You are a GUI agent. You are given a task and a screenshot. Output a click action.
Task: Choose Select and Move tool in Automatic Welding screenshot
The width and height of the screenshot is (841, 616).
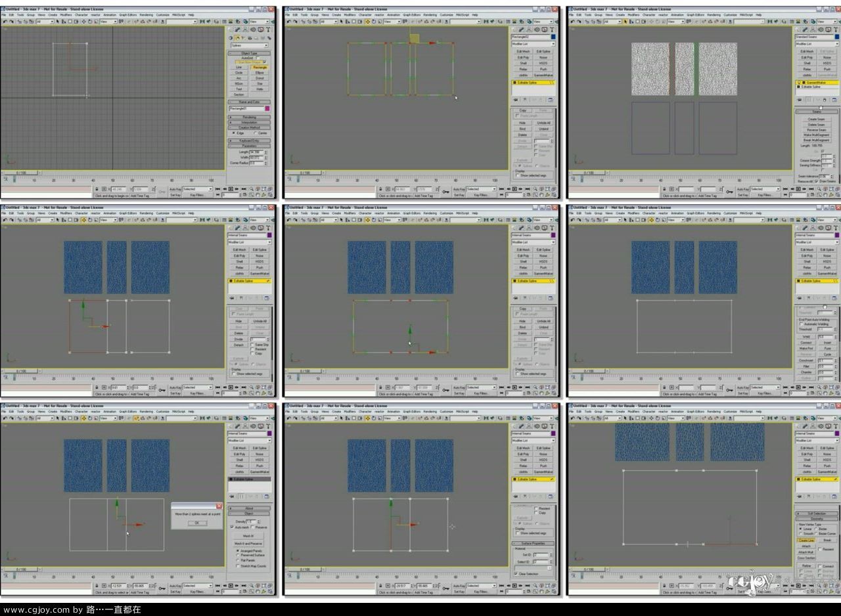point(651,219)
